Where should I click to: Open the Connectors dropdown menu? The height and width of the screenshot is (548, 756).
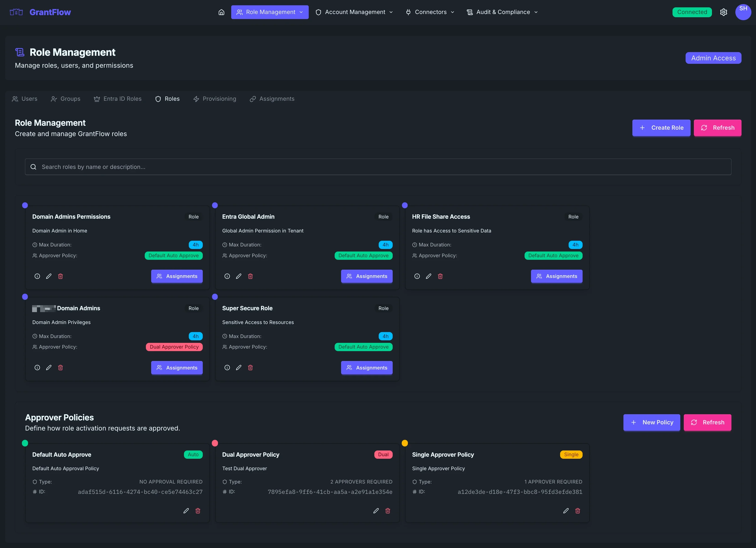430,12
